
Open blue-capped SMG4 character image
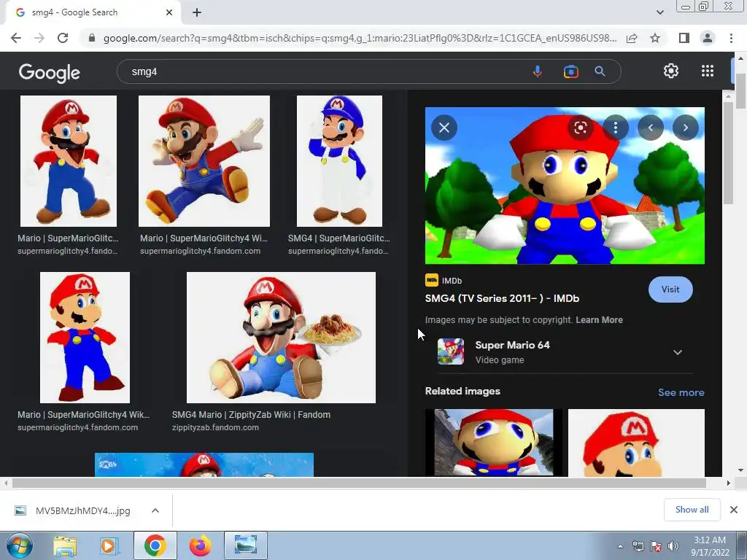click(x=339, y=161)
